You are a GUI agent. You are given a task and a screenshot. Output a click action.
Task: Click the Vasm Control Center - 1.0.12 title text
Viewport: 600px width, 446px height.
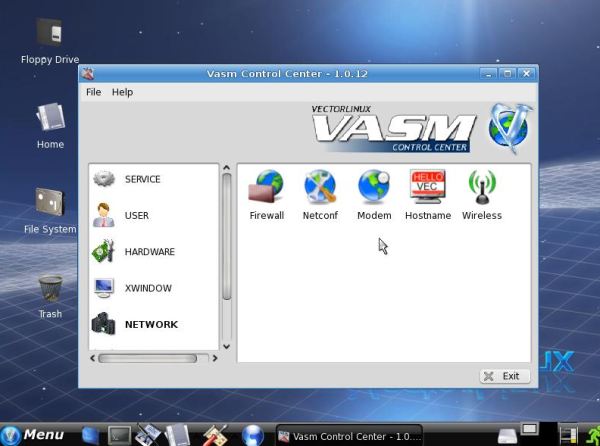(287, 73)
